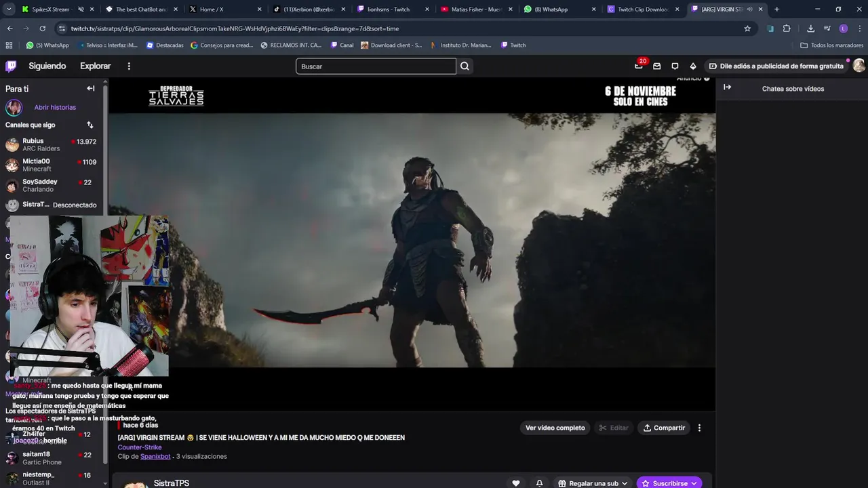Screen dimensions: 868x488
Task: Open the tab search dropdown arrow
Action: click(x=9, y=9)
